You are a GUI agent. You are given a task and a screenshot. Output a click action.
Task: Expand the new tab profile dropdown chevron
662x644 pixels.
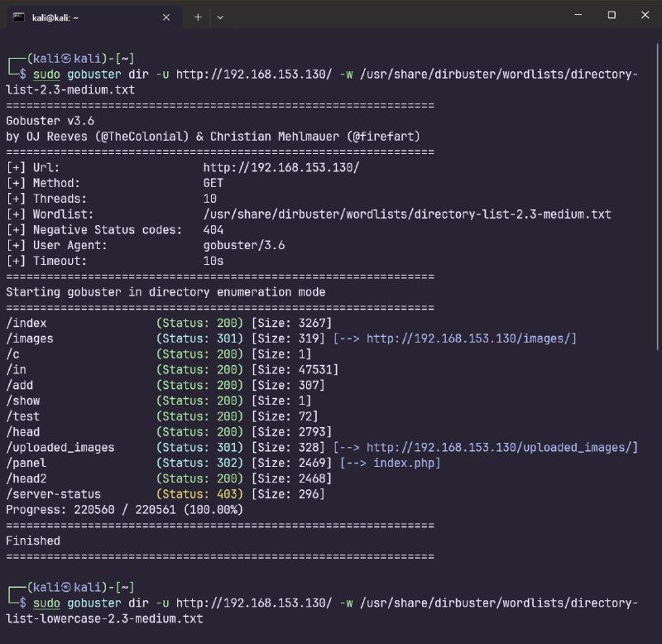[x=220, y=17]
